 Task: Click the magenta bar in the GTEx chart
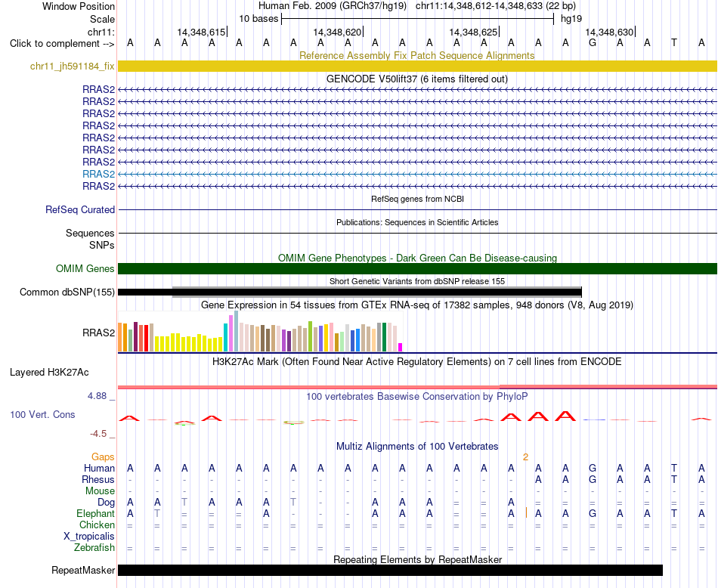(401, 347)
